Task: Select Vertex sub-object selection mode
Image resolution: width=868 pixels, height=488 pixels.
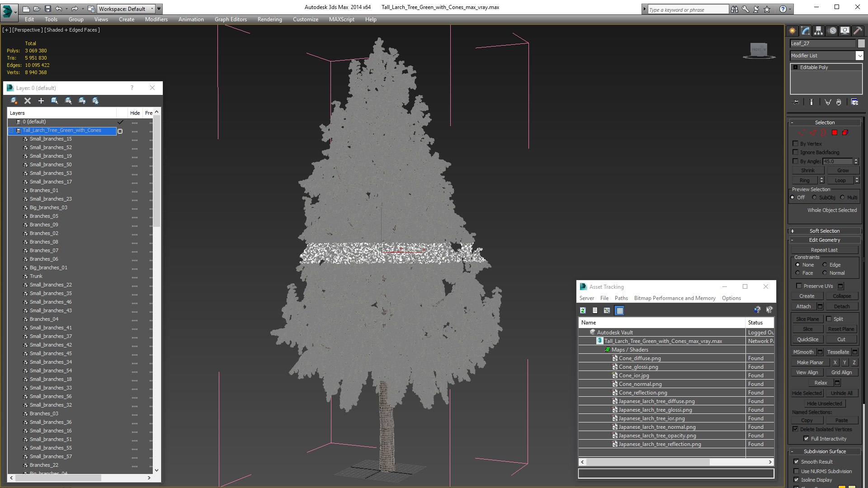Action: (x=802, y=132)
